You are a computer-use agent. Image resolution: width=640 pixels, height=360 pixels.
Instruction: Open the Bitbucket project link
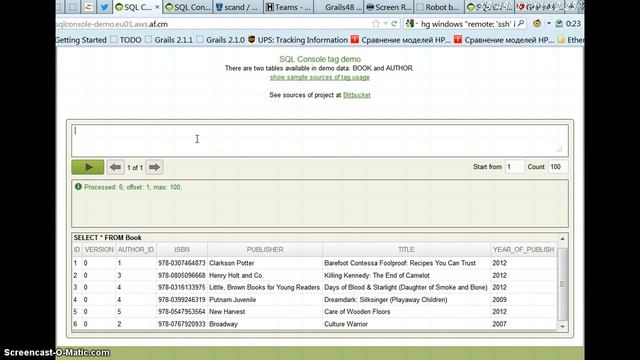pyautogui.click(x=357, y=95)
